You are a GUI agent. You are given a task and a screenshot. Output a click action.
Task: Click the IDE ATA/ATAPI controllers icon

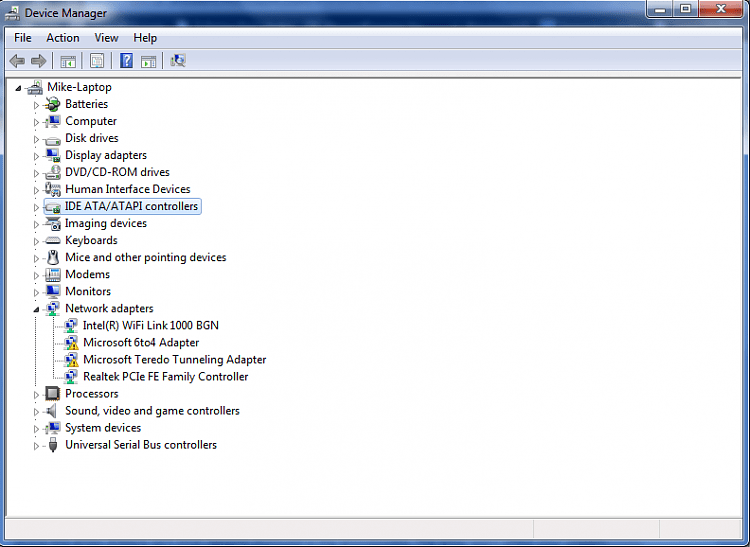pos(53,207)
